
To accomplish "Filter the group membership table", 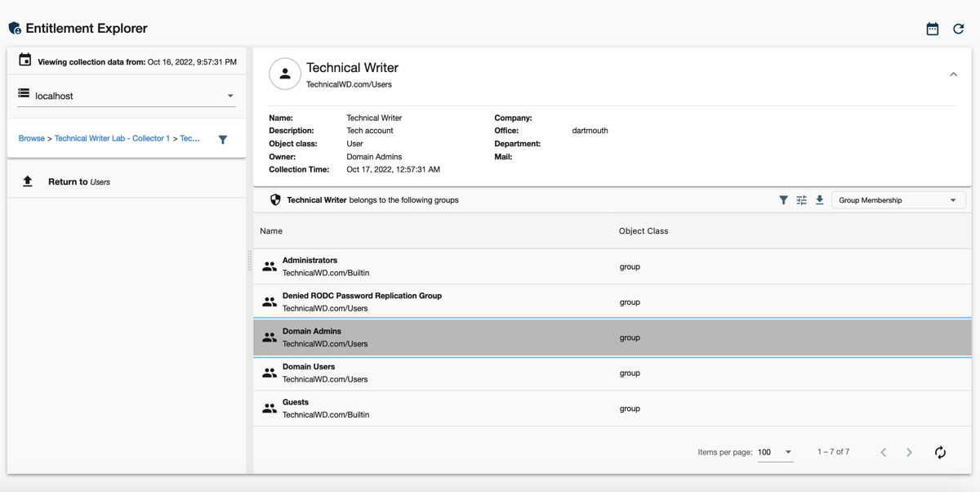I will [x=783, y=200].
